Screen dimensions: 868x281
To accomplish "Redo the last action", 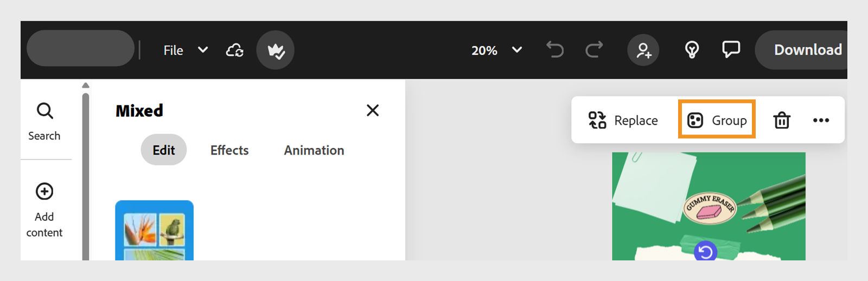I will 594,50.
